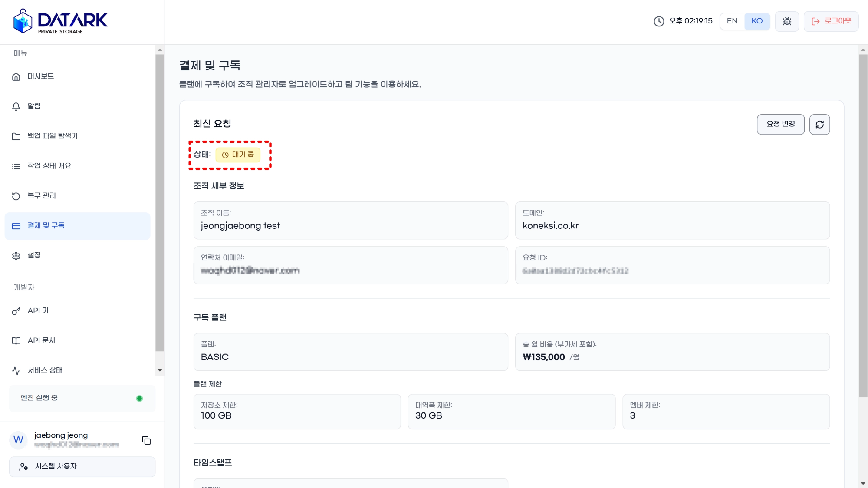Click the main page scroll down arrow
Screen dimensions: 868x488
coord(863,483)
